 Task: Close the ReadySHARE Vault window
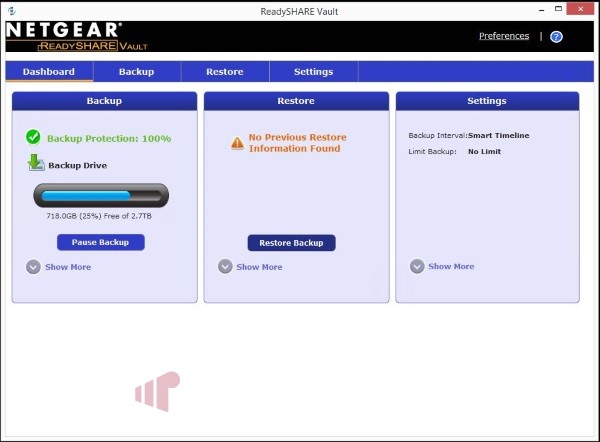(x=580, y=9)
